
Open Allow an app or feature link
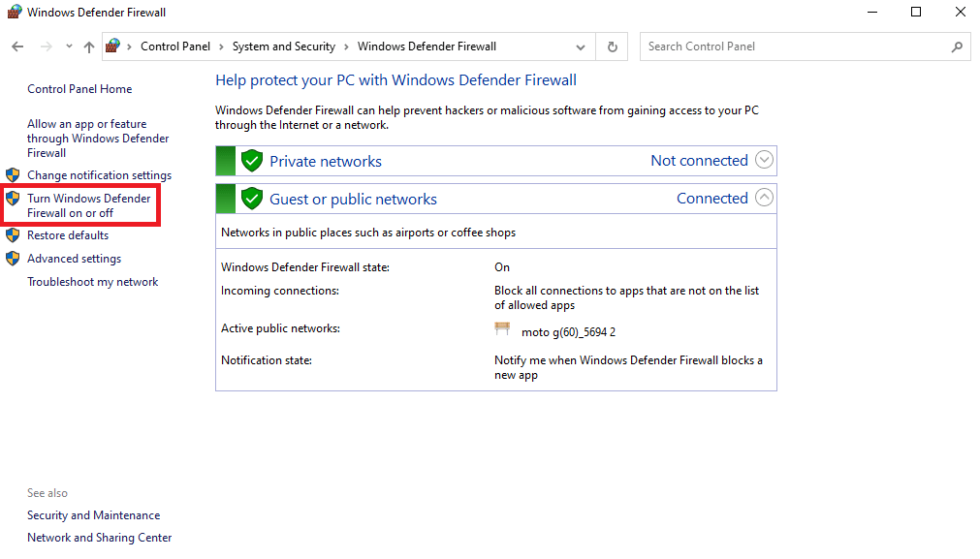pos(98,138)
